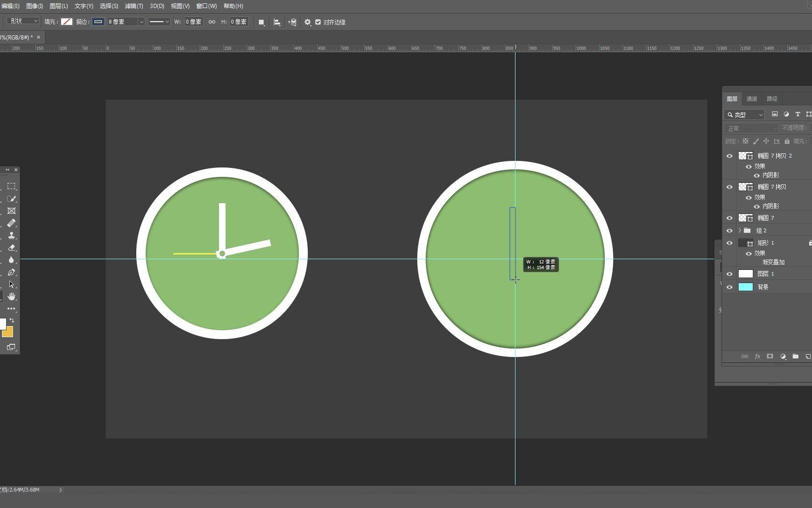Viewport: 812px width, 508px height.
Task: Enable the 对齐边缘 checkbox
Action: (319, 22)
